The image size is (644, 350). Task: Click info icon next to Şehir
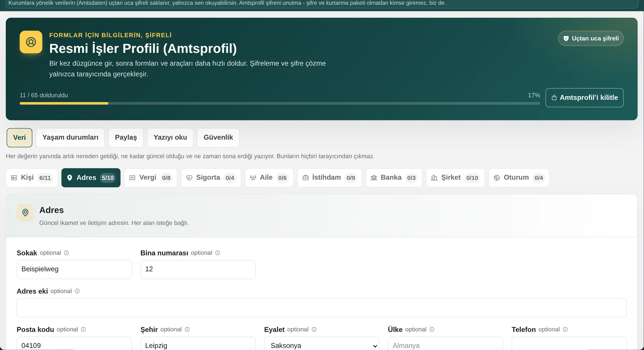tap(187, 330)
